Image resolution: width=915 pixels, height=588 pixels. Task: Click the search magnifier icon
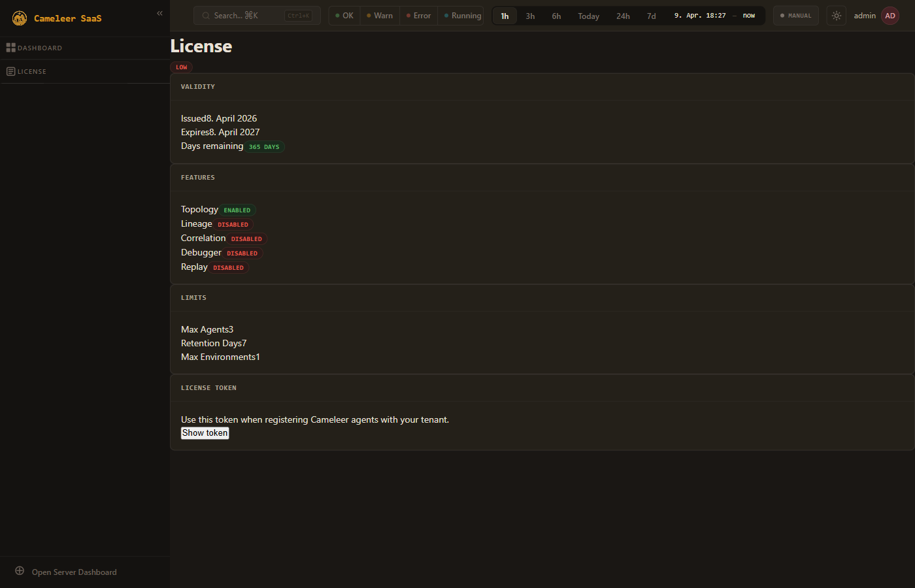click(206, 16)
